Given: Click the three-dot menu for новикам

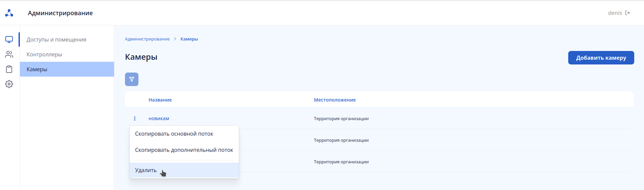Looking at the screenshot, I should [135, 118].
